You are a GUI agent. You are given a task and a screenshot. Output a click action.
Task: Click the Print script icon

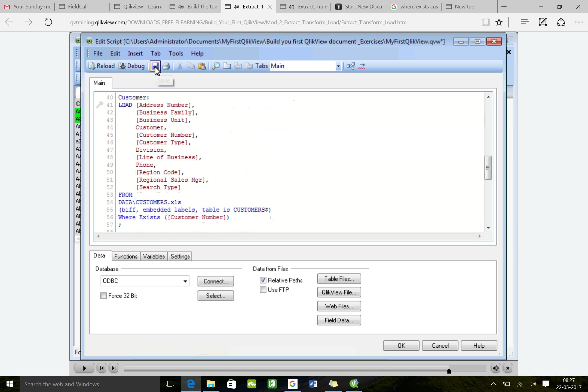pyautogui.click(x=166, y=66)
